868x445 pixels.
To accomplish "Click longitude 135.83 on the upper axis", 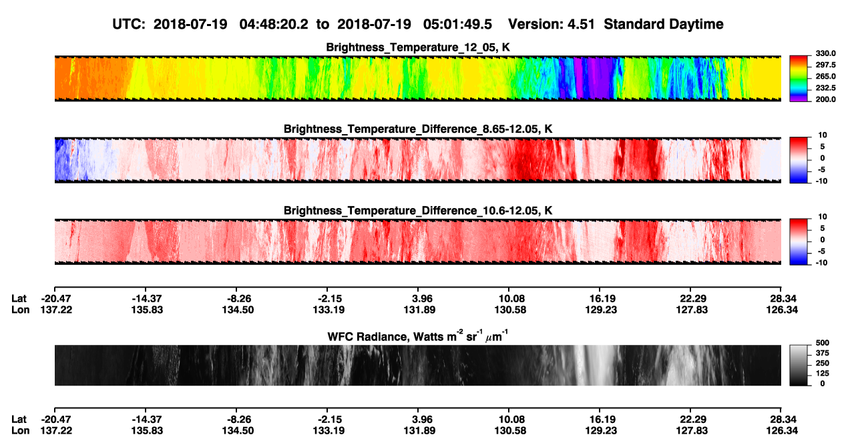I will tap(147, 309).
